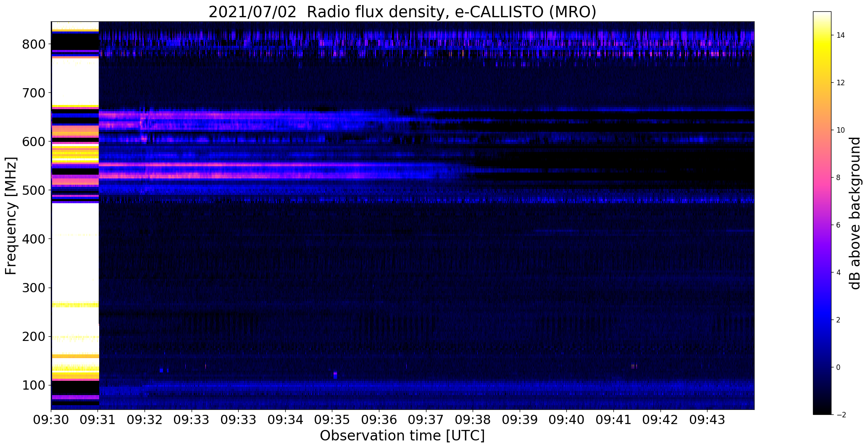The width and height of the screenshot is (868, 448).
Task: Click the 09:38 time tick label
Action: [x=473, y=420]
